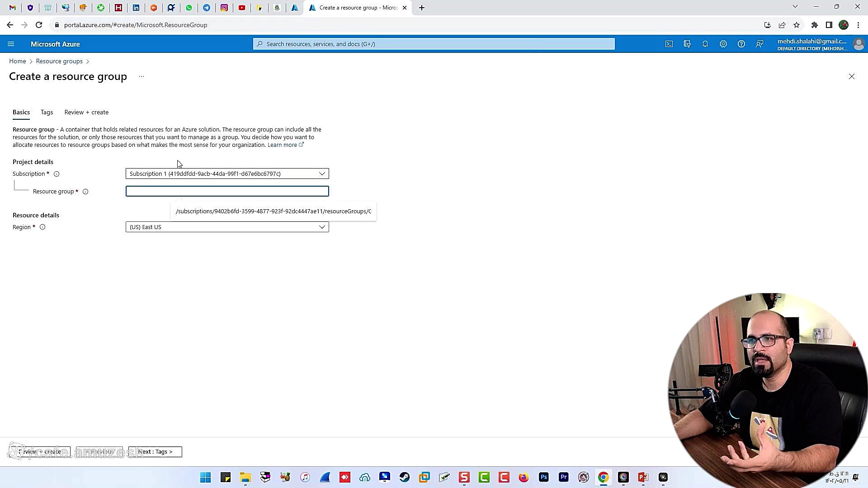Open portal Settings gear
Viewport: 868px width, 488px height.
[723, 44]
